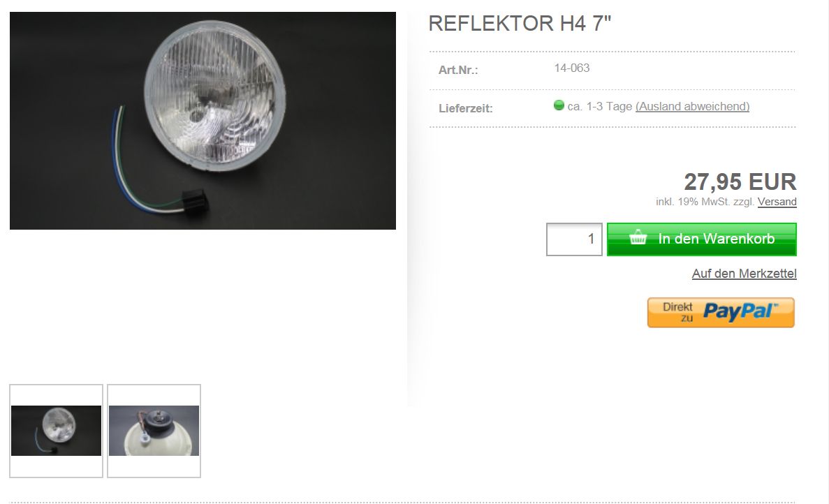Enlarge the main headlight product image

203,121
